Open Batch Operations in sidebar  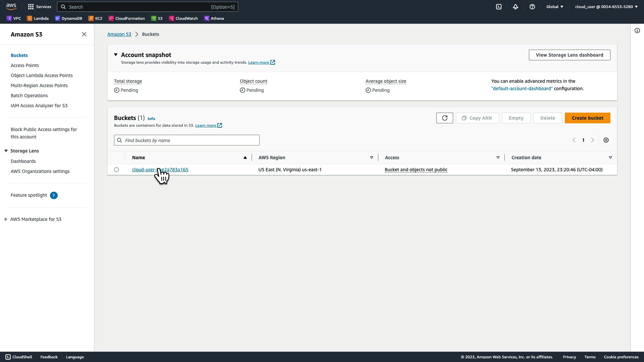pos(29,96)
